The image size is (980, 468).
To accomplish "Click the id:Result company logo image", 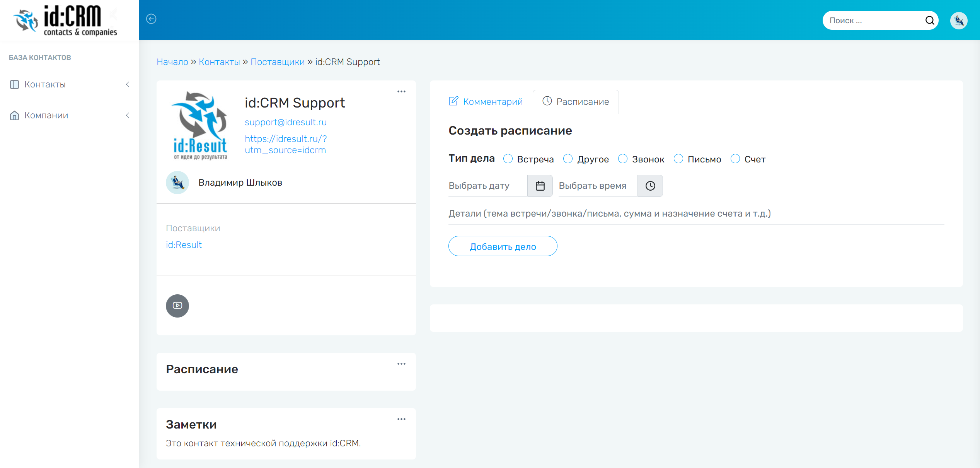I will (x=200, y=125).
